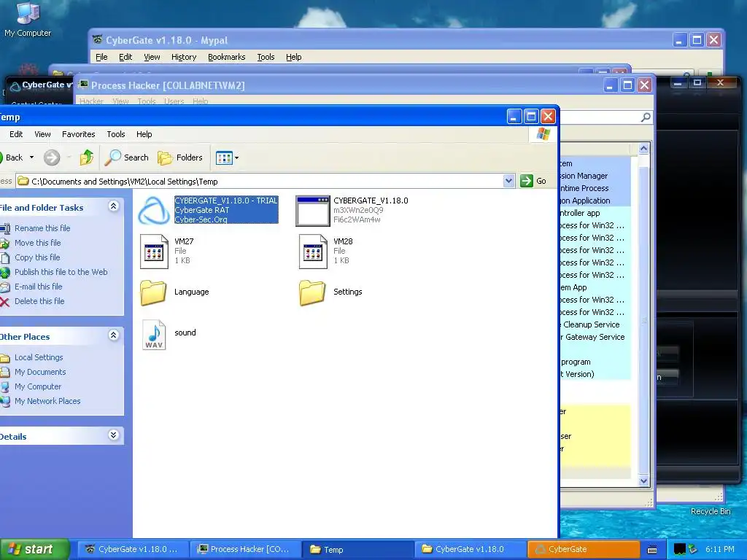Select the CYBERGATE_V1.18.0 - TRIAL file icon
The height and width of the screenshot is (560, 747).
154,211
